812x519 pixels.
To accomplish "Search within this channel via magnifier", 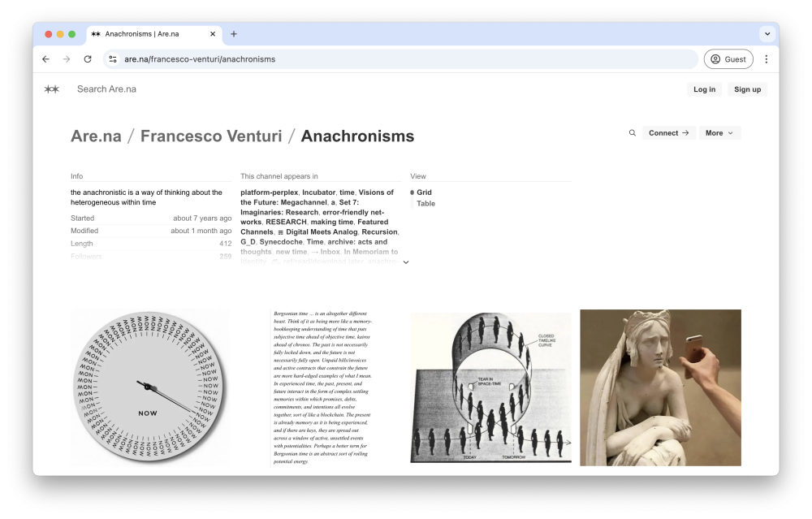I will [x=633, y=133].
